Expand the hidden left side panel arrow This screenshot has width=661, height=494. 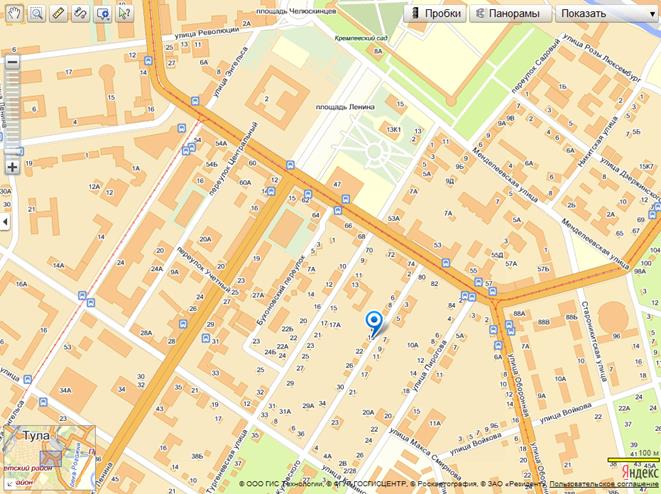[5, 221]
